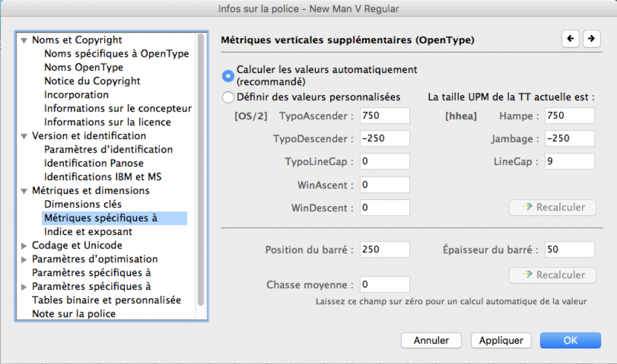This screenshot has height=364, width=617.
Task: Expand the 'Paramètres d'optimisation' section
Action: click(x=24, y=259)
